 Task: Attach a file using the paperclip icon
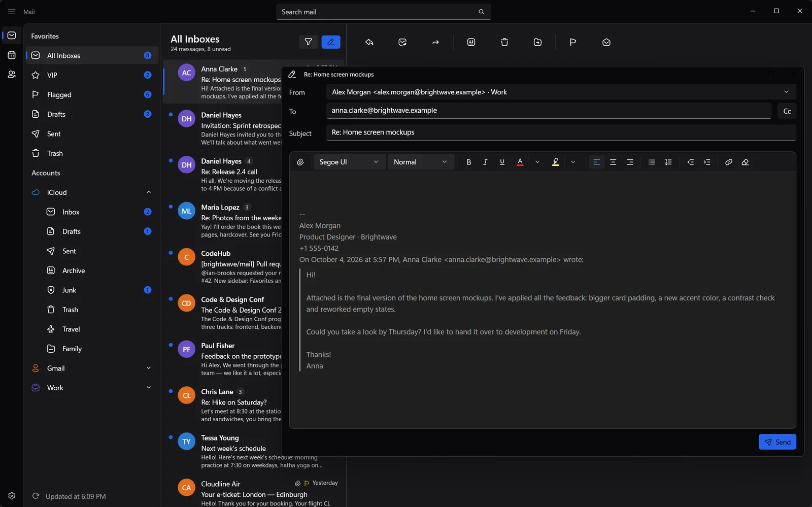(300, 162)
